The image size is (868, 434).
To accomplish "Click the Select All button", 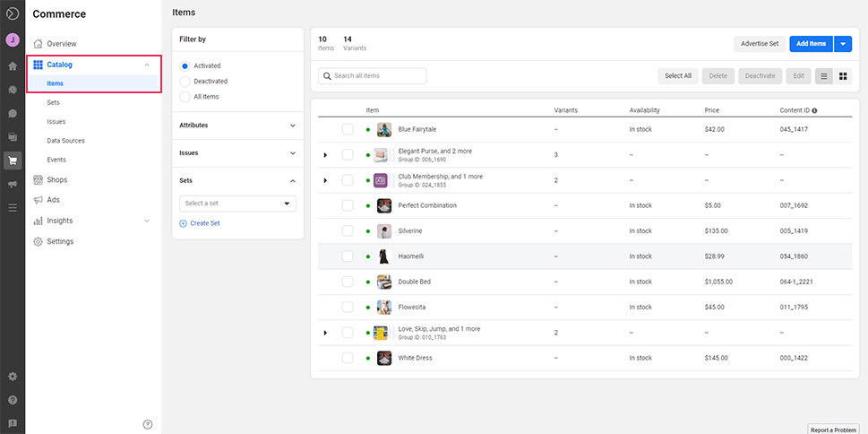I will (677, 76).
